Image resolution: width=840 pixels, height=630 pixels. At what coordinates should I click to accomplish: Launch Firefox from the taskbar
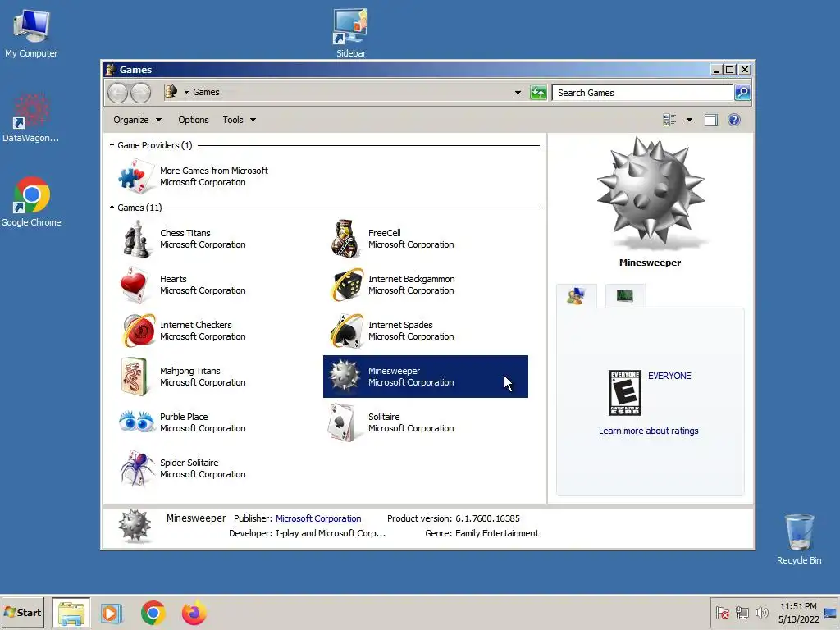point(194,613)
